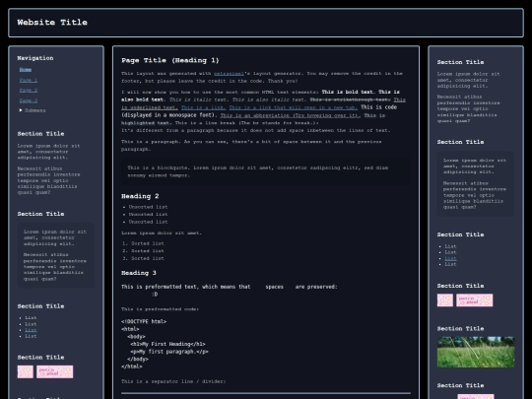The height and width of the screenshot is (399, 532).
Task: Click the '<!DOCTYPE html>' code line
Action: 144,321
